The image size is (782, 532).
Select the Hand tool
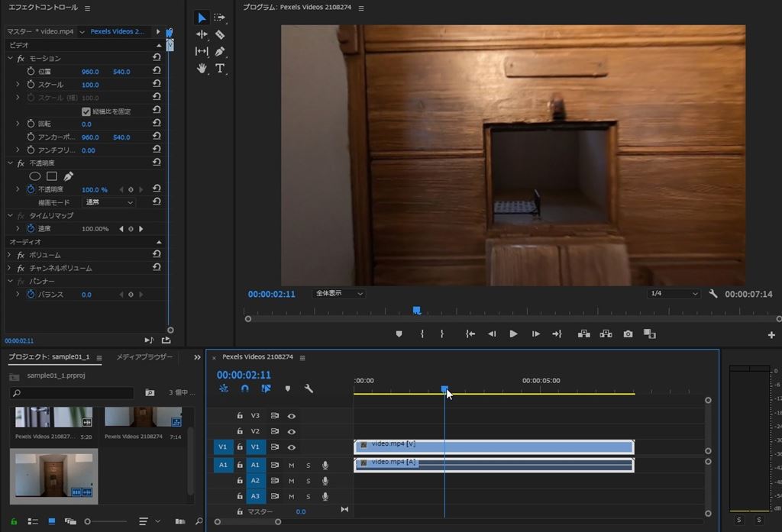click(202, 68)
